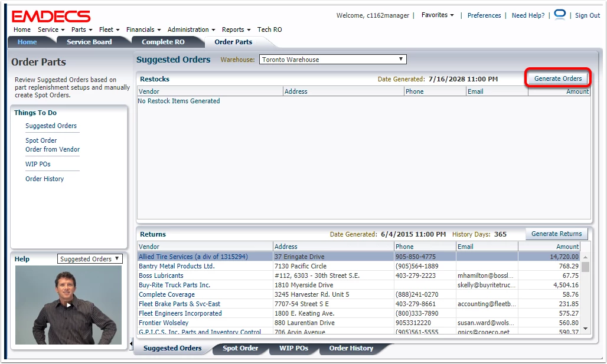Sort Returns by Phone column header
Screen dimensions: 607x364
425,247
